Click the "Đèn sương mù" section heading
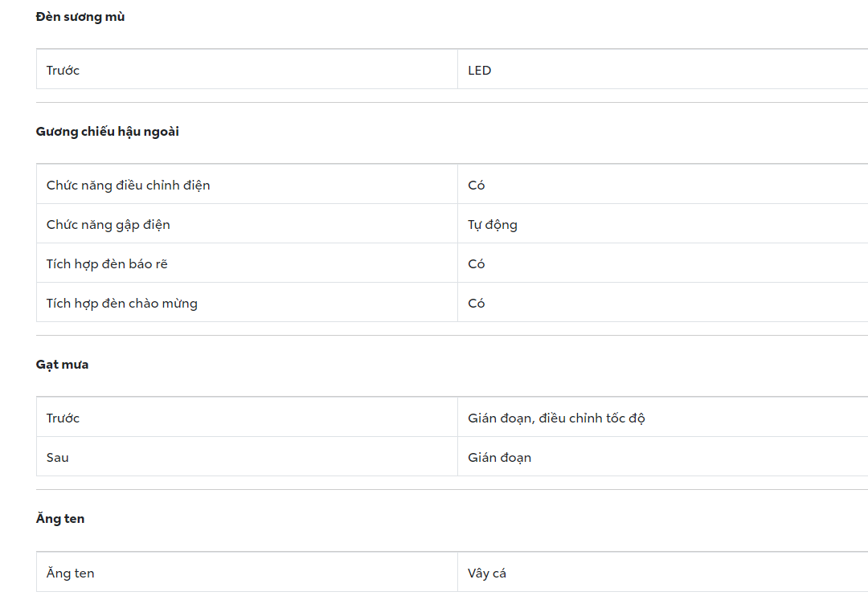868x600 pixels. pos(80,17)
